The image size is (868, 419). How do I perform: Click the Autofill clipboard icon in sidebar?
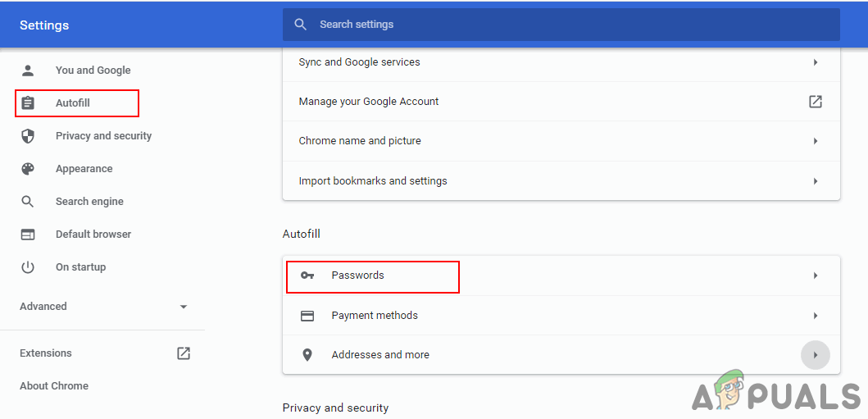[28, 103]
